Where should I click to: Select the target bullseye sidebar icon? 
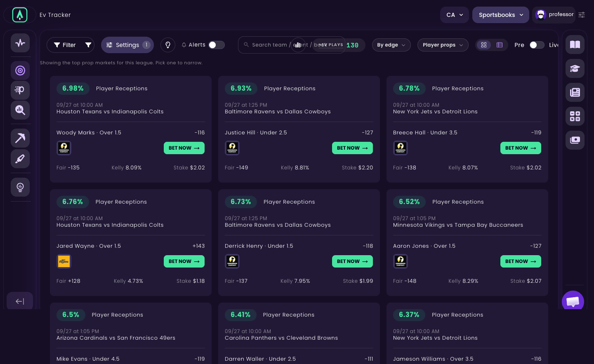pyautogui.click(x=20, y=70)
